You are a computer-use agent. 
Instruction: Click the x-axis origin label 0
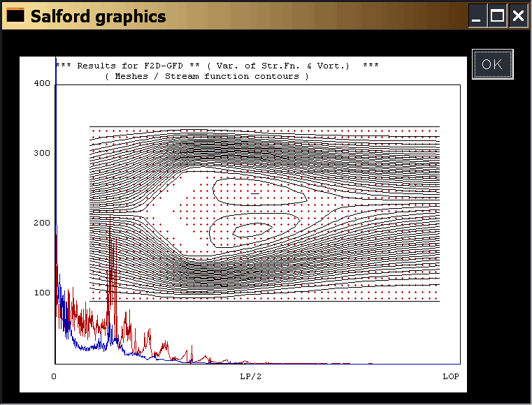[54, 376]
